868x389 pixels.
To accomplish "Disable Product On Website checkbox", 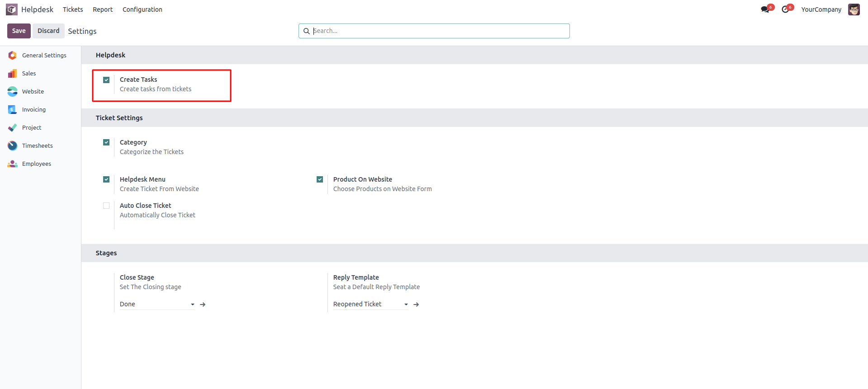I will (320, 179).
